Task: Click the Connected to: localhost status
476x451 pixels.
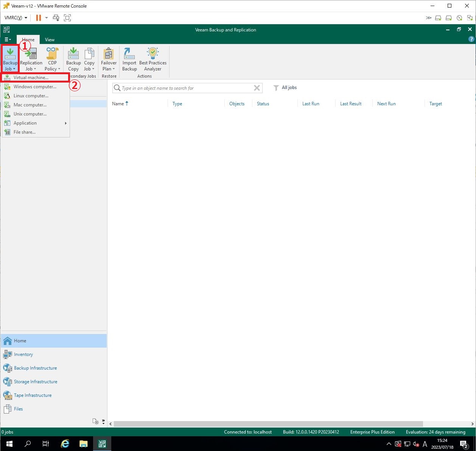Action: click(248, 432)
